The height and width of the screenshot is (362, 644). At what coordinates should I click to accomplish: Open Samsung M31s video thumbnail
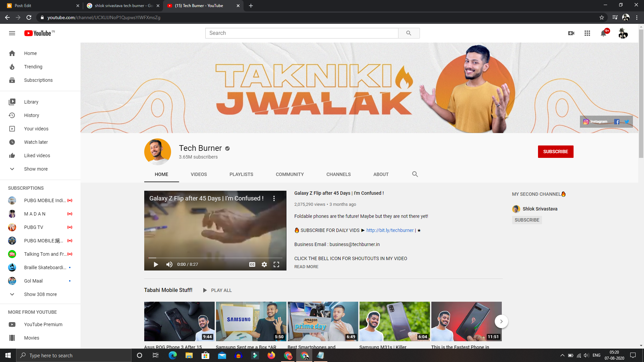(x=394, y=321)
